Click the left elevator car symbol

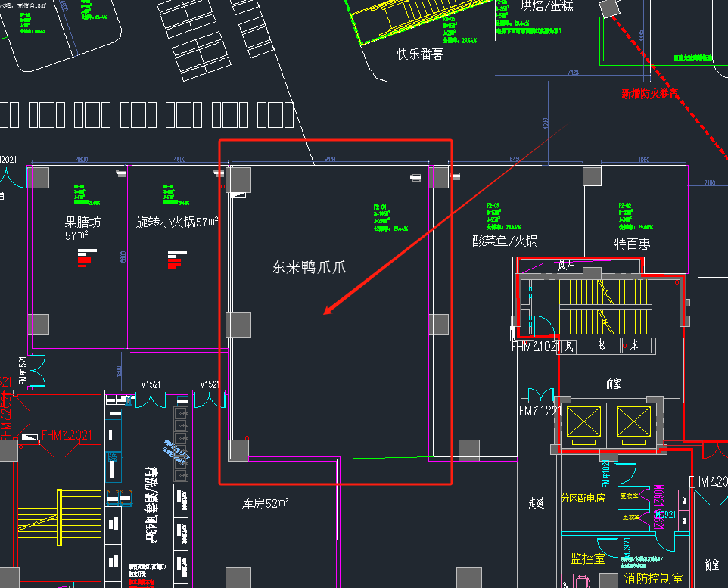click(583, 421)
